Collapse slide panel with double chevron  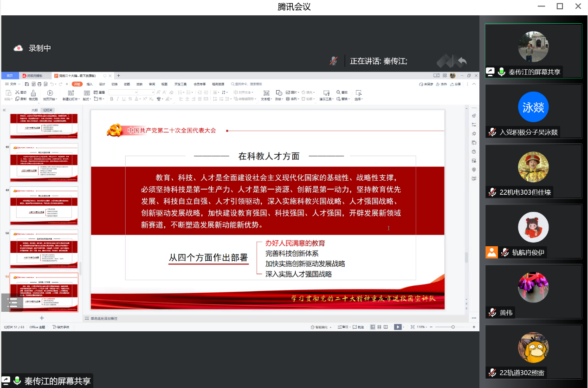pyautogui.click(x=4, y=110)
